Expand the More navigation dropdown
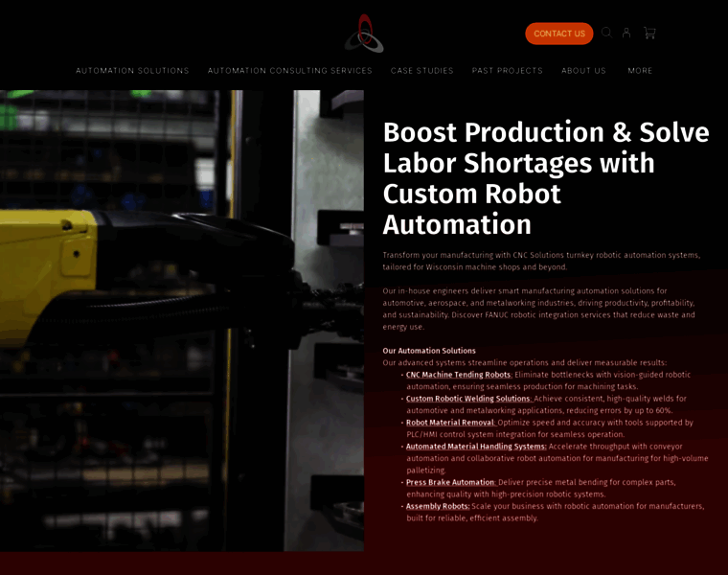The image size is (728, 575). 640,71
